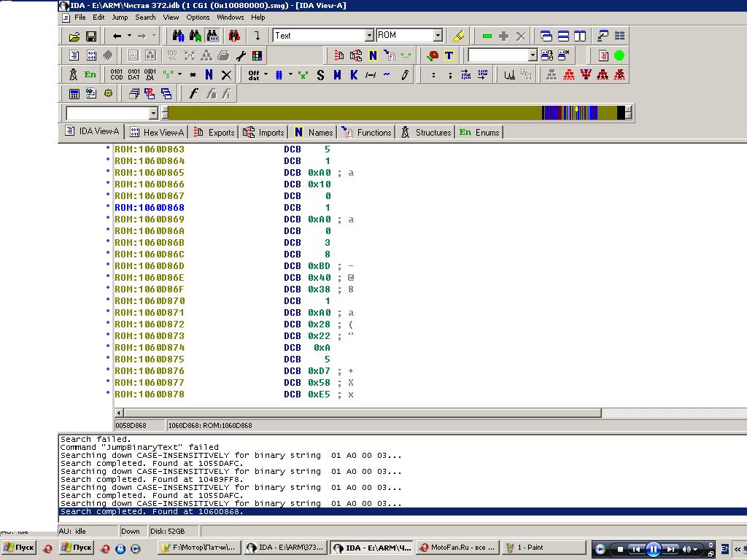Open the 'Off dat' offset dropdown arrow
This screenshot has height=560, width=747.
point(266,75)
